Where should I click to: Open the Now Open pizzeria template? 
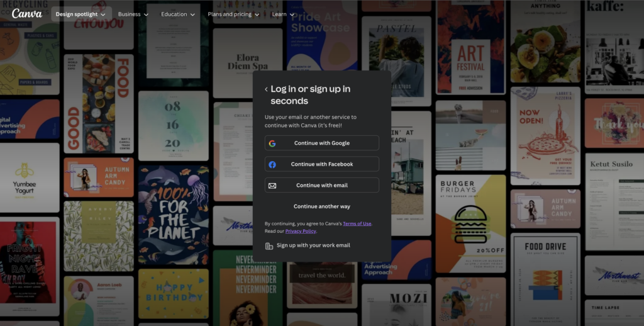[x=545, y=136]
